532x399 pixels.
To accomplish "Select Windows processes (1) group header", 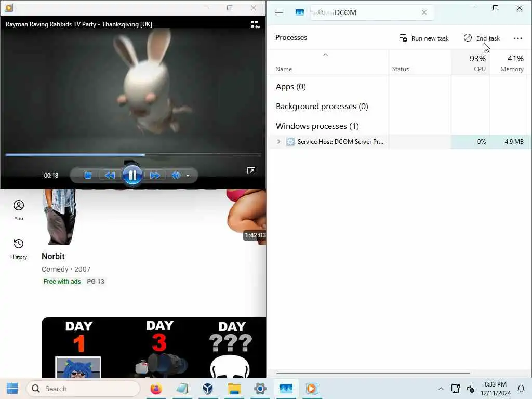I will [317, 126].
